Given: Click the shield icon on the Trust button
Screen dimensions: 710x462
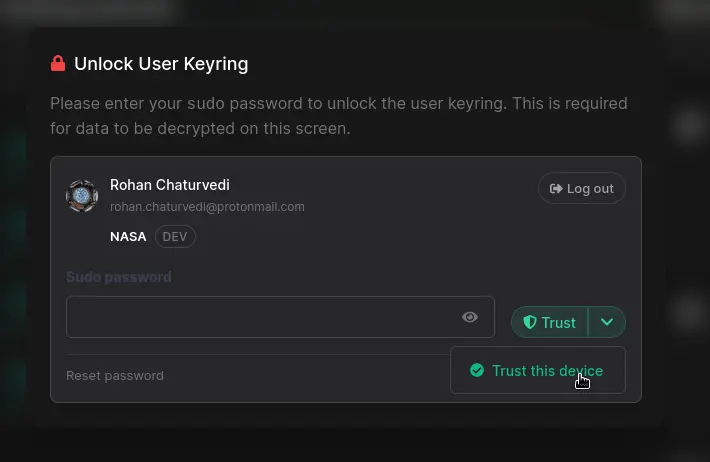Looking at the screenshot, I should tap(530, 322).
